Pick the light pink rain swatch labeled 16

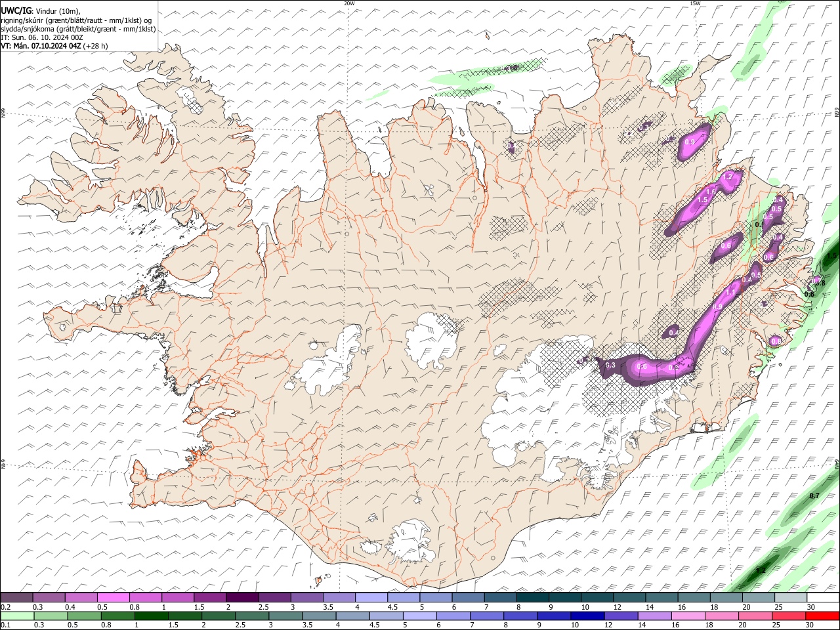pyautogui.click(x=689, y=616)
